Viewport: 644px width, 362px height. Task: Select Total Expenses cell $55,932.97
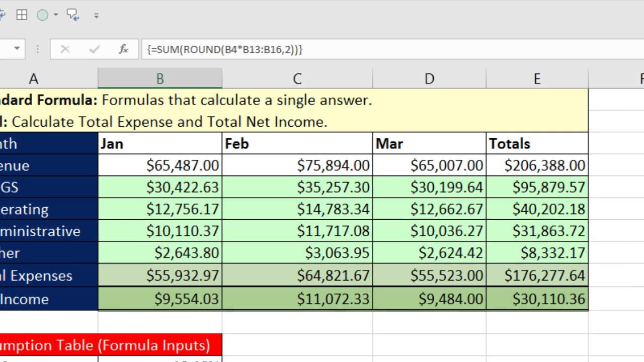(160, 275)
